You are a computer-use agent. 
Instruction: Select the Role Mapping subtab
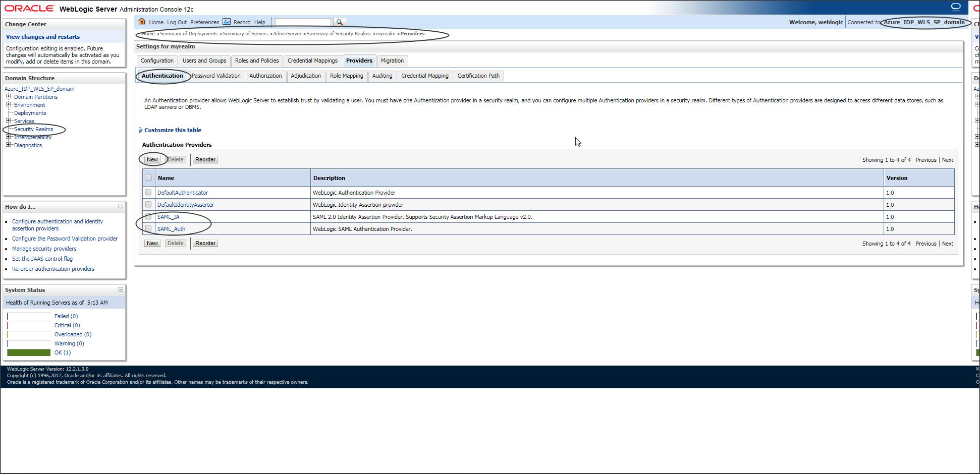coord(347,76)
